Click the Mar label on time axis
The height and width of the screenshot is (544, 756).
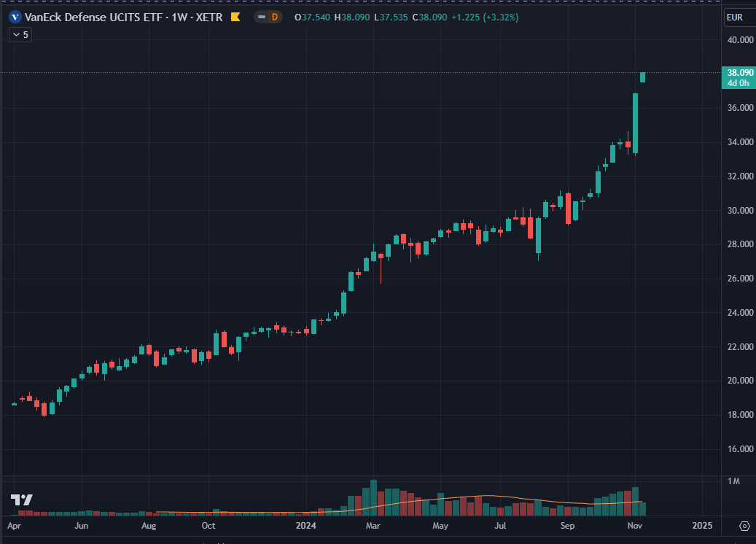[x=373, y=526]
